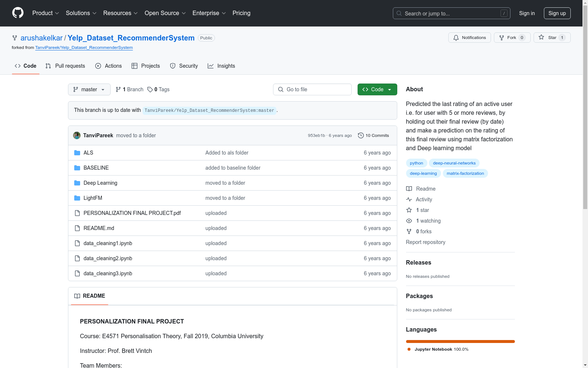588x368 pixels.
Task: Click TanviPareek's avatar image
Action: [77, 135]
